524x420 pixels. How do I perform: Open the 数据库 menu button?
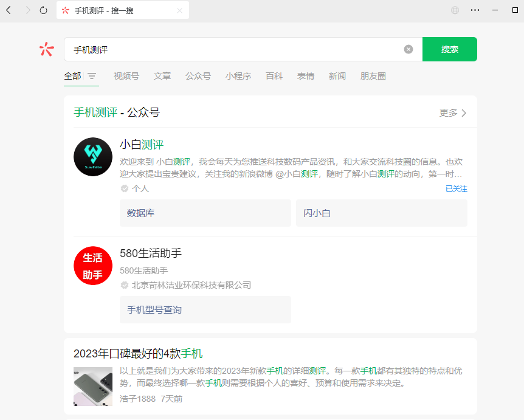(205, 213)
